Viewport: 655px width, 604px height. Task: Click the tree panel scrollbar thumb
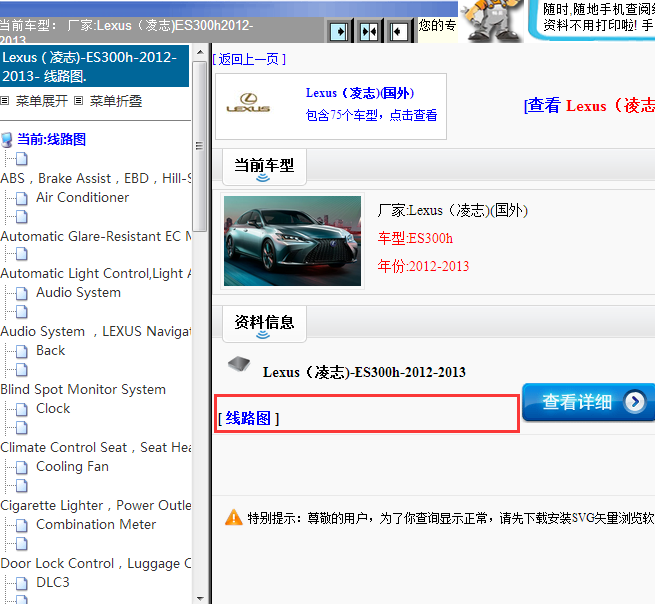(x=200, y=146)
